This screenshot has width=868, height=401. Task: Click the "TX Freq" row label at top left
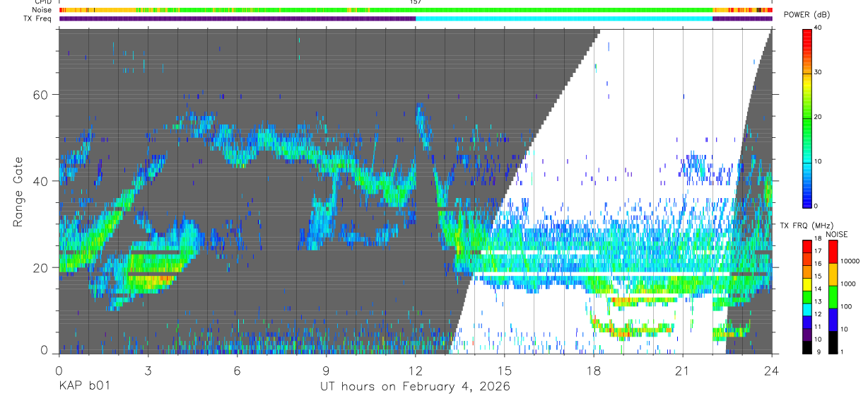pos(37,18)
